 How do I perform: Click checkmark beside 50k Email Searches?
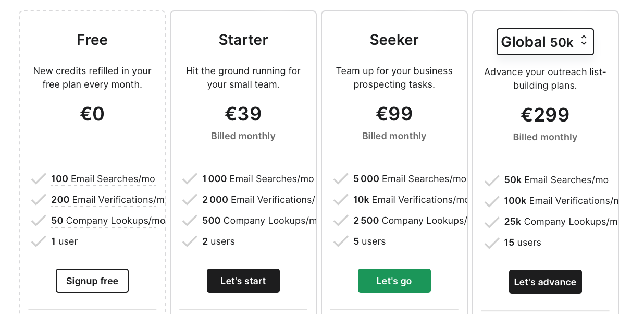coord(492,180)
